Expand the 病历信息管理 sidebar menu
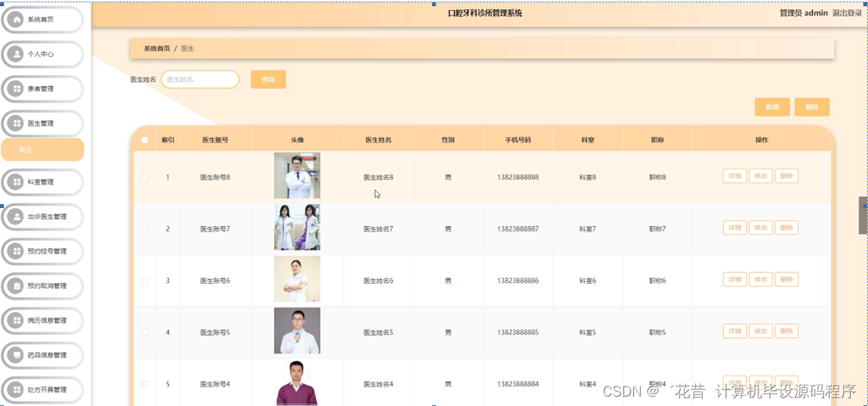 (42, 320)
